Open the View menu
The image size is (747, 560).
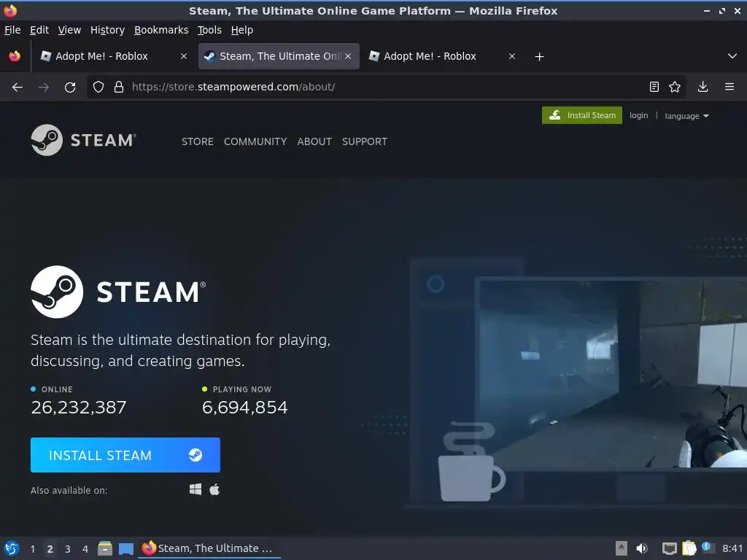[69, 30]
